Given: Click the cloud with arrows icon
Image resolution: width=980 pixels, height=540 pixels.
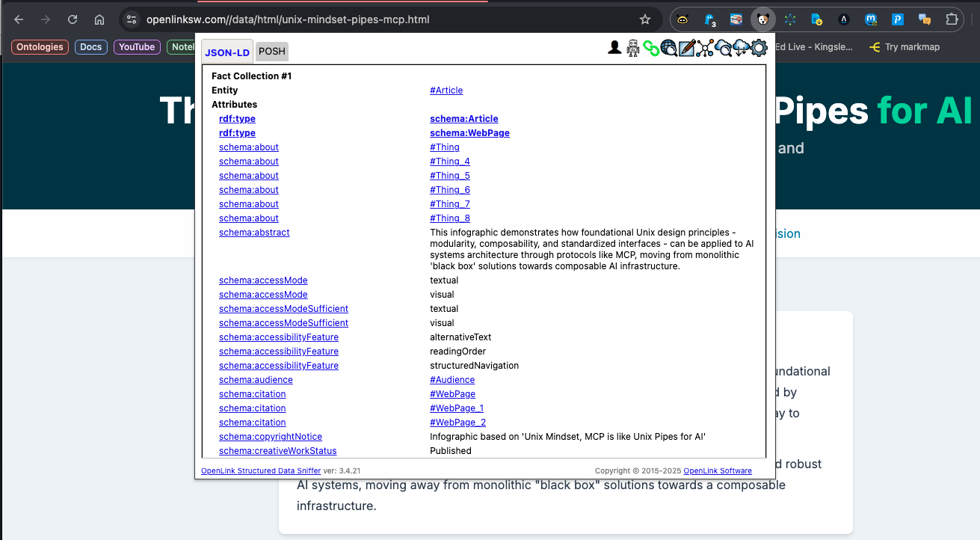Looking at the screenshot, I should pyautogui.click(x=741, y=49).
